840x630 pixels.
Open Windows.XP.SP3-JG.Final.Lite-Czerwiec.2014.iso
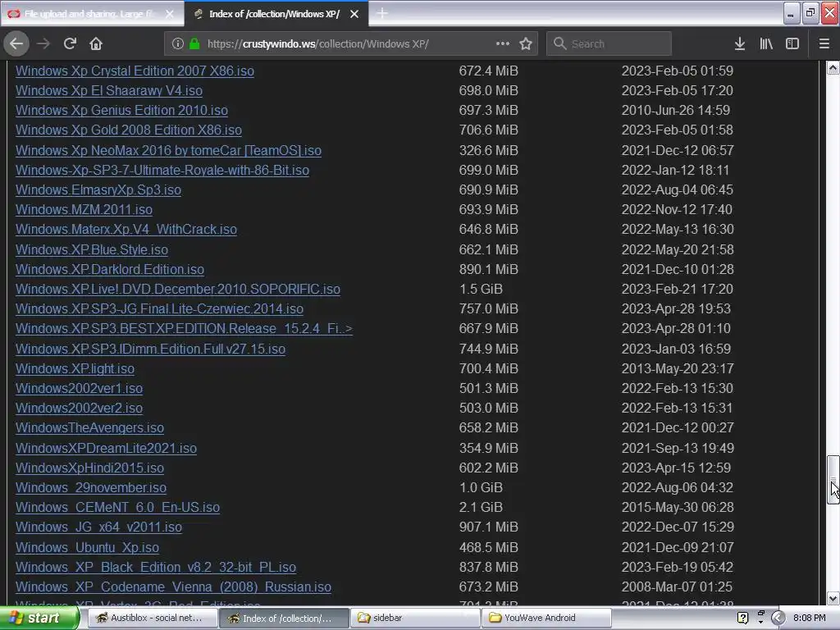(x=160, y=309)
